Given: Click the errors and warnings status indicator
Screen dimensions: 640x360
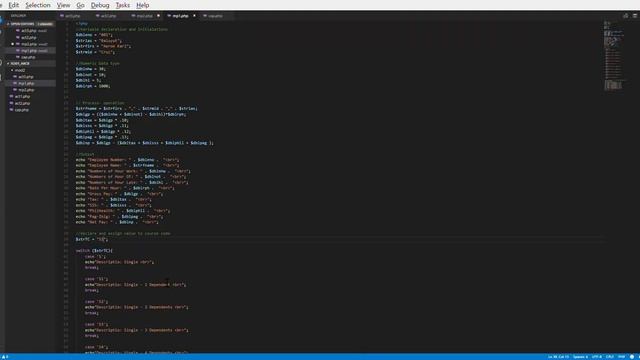Looking at the screenshot, I should (x=5, y=357).
